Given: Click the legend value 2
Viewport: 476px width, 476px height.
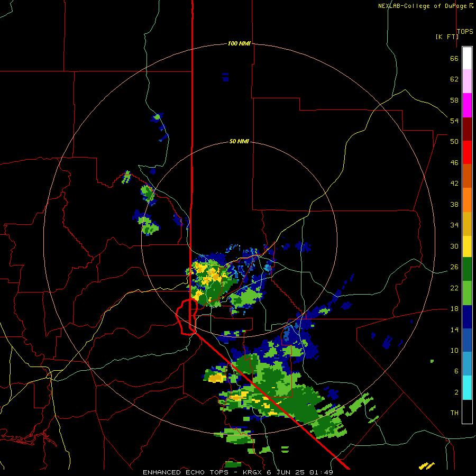Looking at the screenshot, I should pyautogui.click(x=456, y=392).
